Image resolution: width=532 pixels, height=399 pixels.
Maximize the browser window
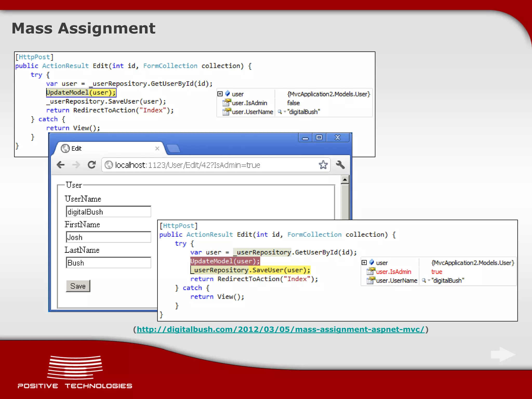click(319, 137)
